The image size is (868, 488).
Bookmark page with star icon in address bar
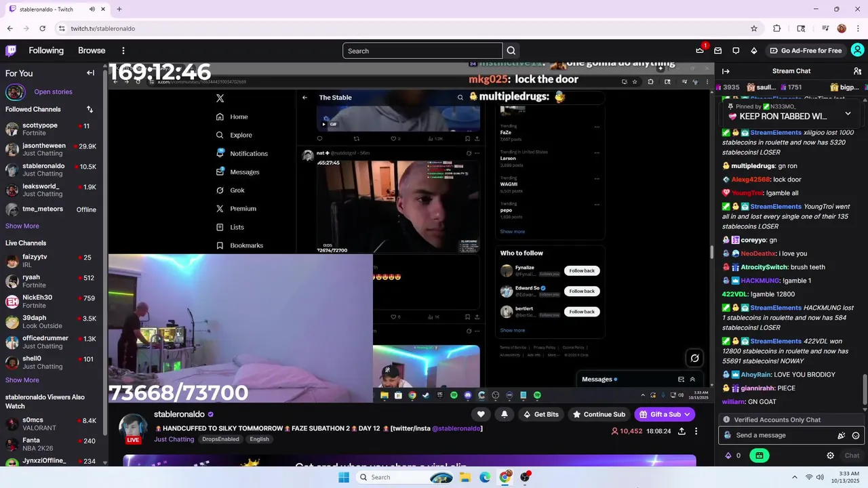point(754,28)
